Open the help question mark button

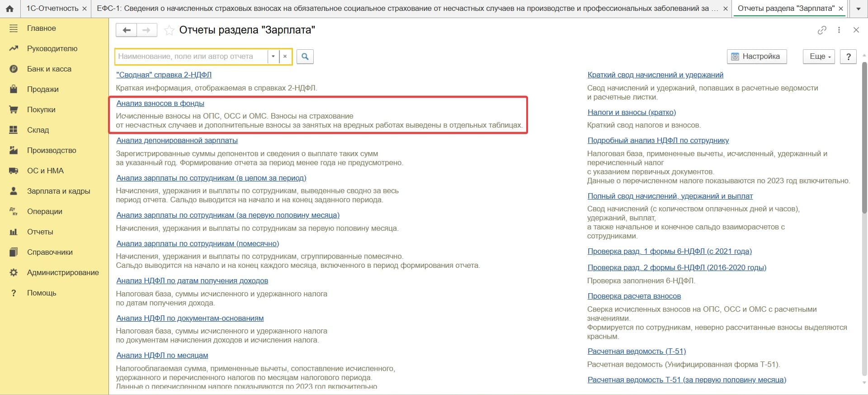pos(848,57)
